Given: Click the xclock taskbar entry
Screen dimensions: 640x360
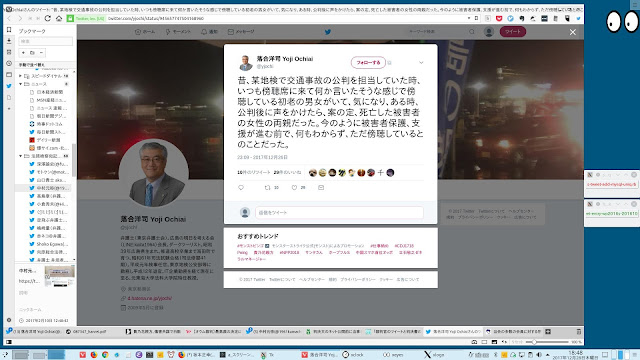Looking at the screenshot, I should [353, 355].
